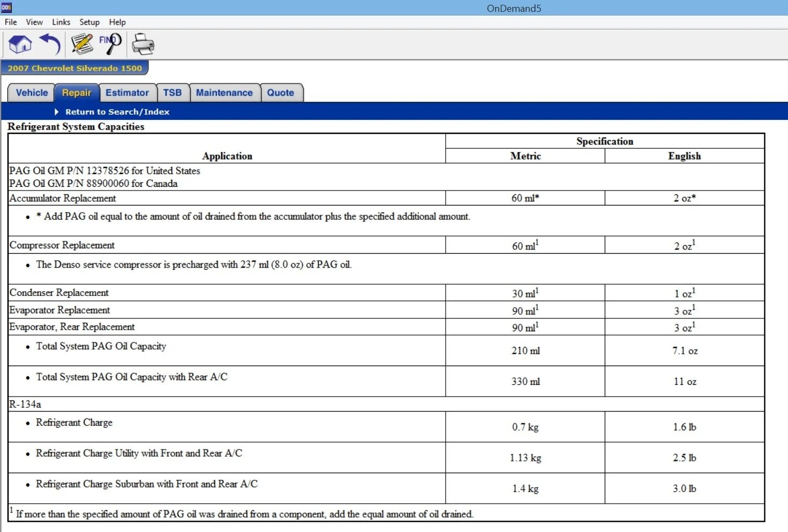Screen dimensions: 788x532
Task: Switch to the Estimator tab
Action: (x=127, y=93)
